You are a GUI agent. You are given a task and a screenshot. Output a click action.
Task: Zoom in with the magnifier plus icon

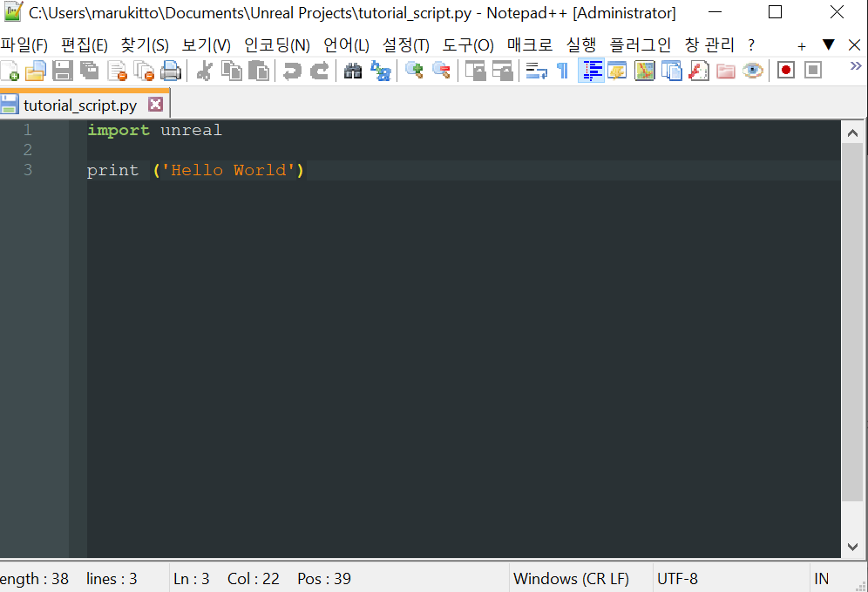(x=414, y=71)
